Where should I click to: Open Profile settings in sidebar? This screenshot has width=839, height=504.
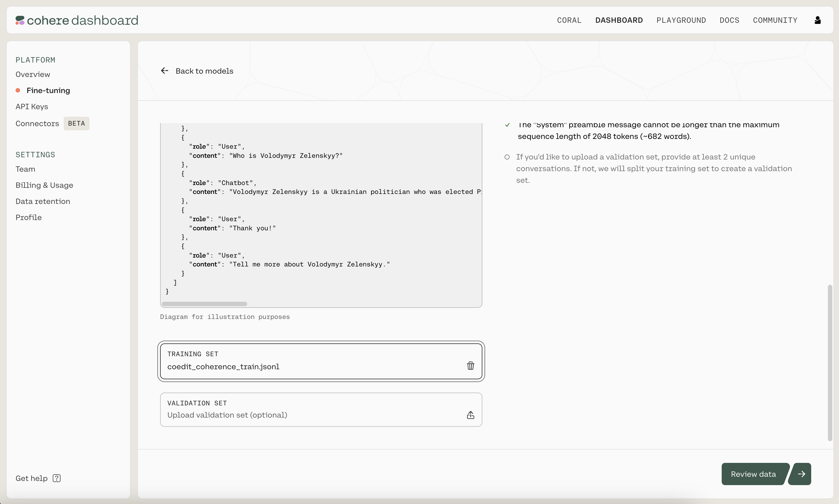click(x=29, y=217)
